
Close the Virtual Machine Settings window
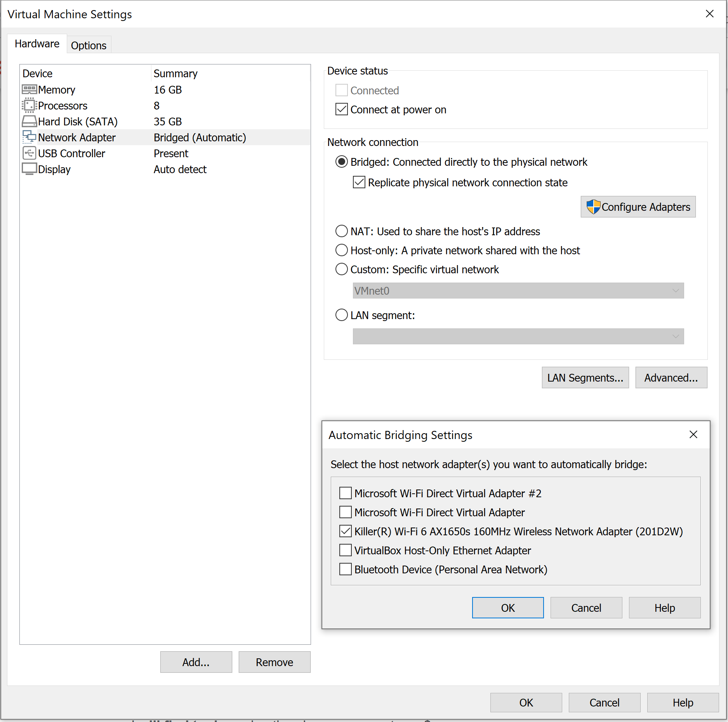click(x=710, y=14)
